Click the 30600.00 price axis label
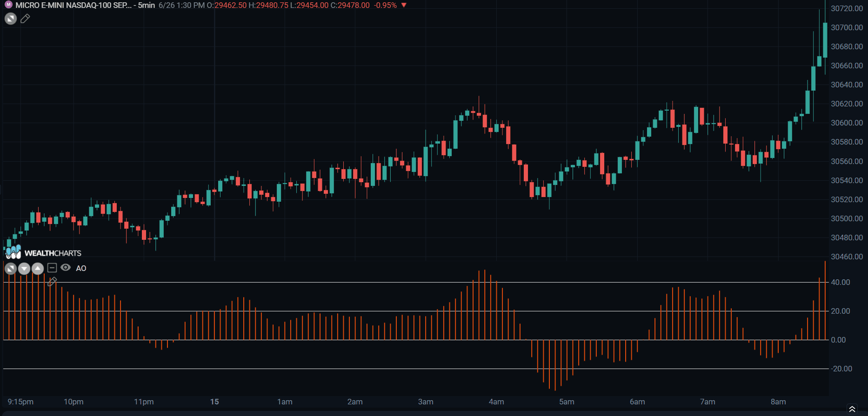Image resolution: width=868 pixels, height=416 pixels. pyautogui.click(x=847, y=123)
